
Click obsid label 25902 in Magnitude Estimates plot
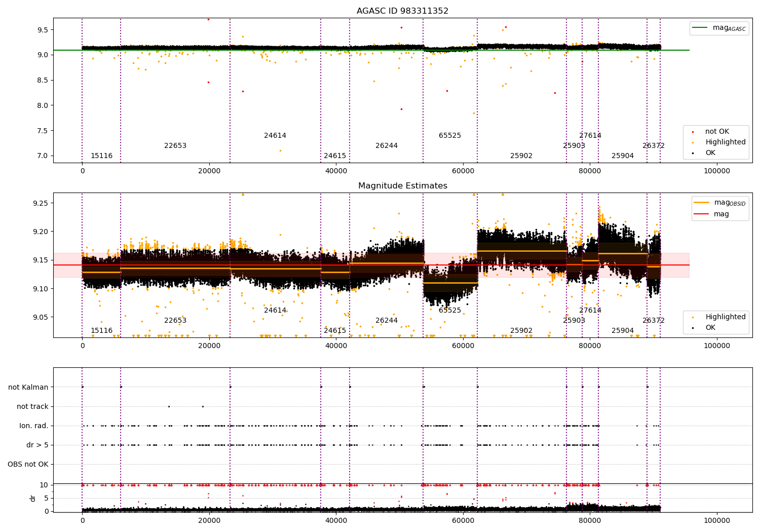click(x=521, y=331)
